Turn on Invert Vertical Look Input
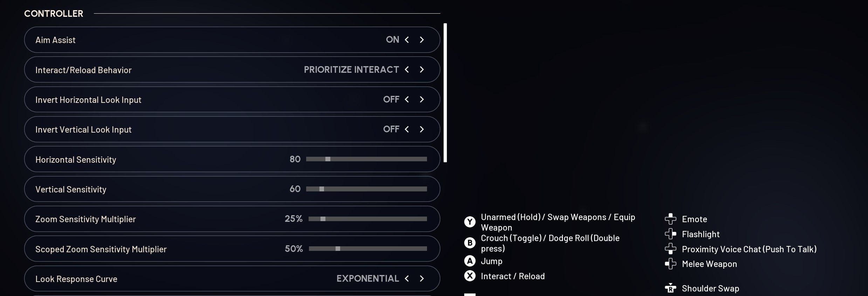868x296 pixels. click(421, 129)
